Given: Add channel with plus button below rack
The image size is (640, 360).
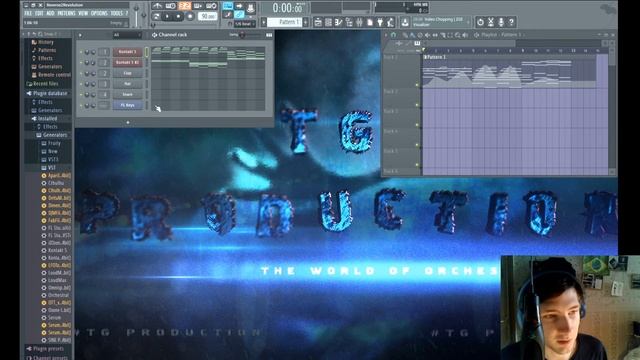Looking at the screenshot, I should 128,122.
